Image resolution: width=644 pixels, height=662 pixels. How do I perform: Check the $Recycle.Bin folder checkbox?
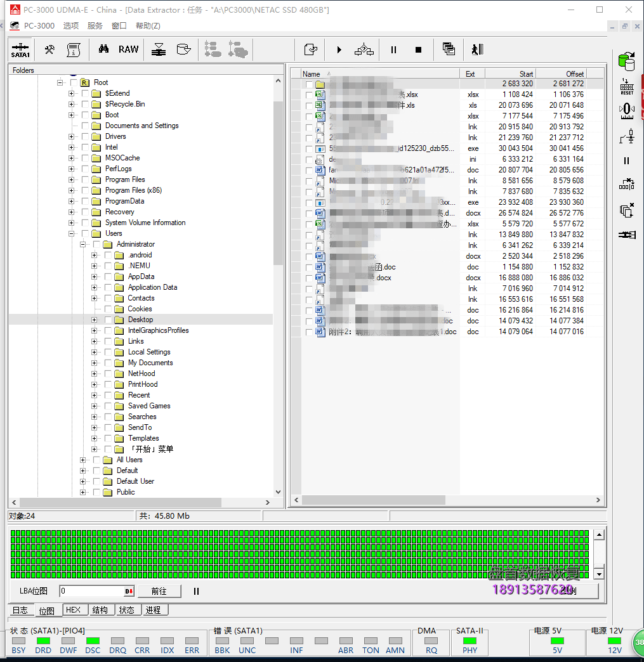(85, 104)
